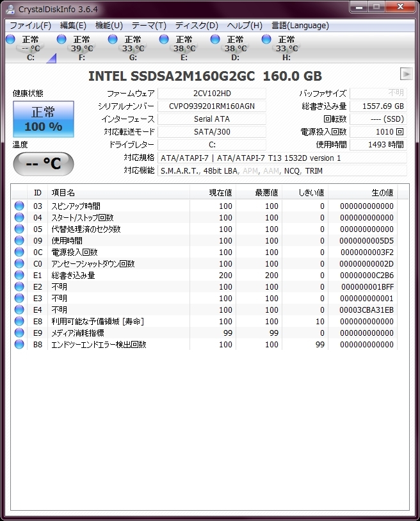Click the 項目名 column header
The image size is (420, 521).
pyautogui.click(x=118, y=192)
